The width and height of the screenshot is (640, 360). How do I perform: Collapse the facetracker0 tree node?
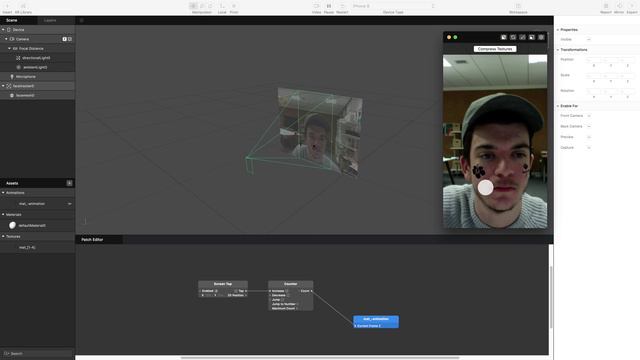pos(3,86)
